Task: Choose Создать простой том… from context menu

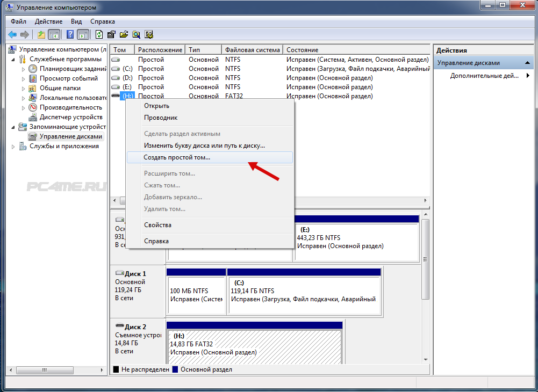Action: pyautogui.click(x=177, y=157)
